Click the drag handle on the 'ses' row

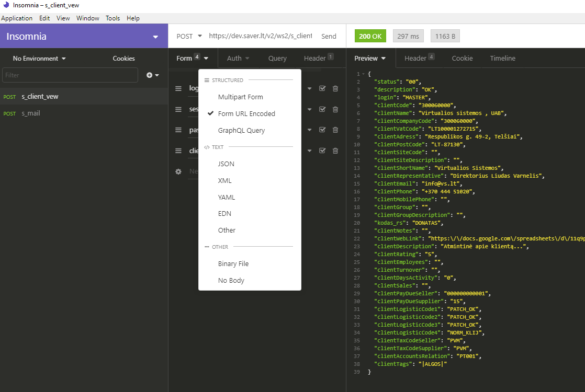point(178,109)
